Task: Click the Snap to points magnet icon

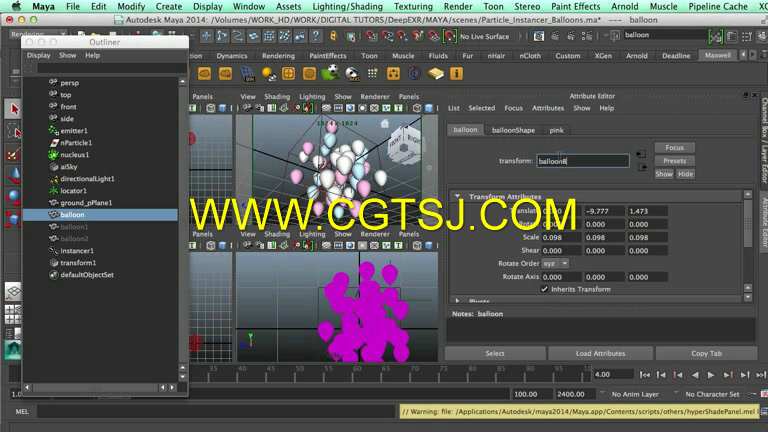Action: pos(403,36)
